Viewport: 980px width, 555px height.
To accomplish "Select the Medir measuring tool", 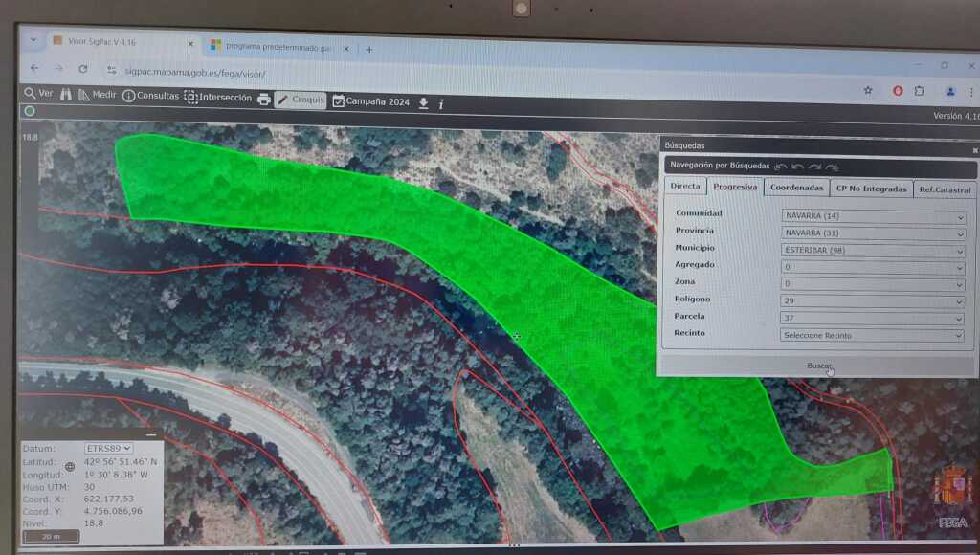I will pos(96,96).
